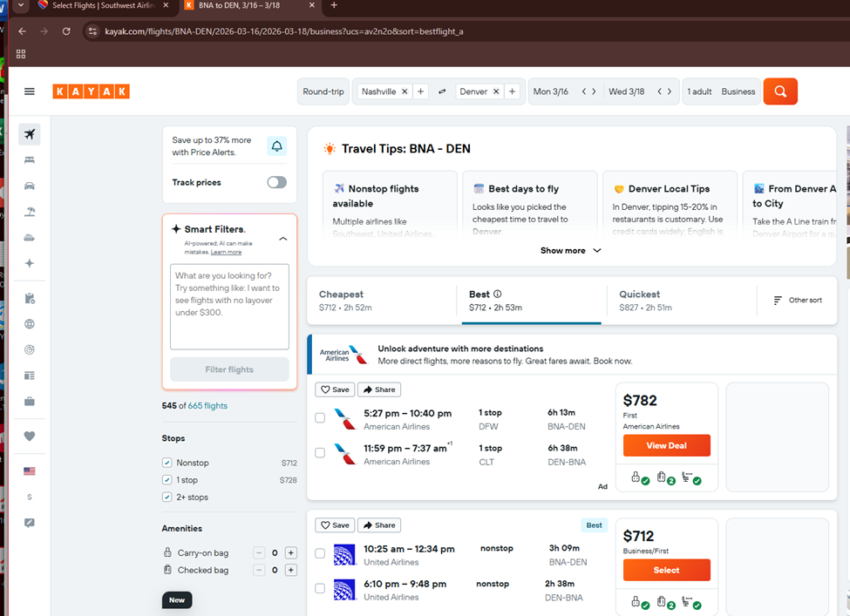This screenshot has height=616, width=850.
Task: Select the 6:10 pm United flight checkbox
Action: [x=320, y=588]
